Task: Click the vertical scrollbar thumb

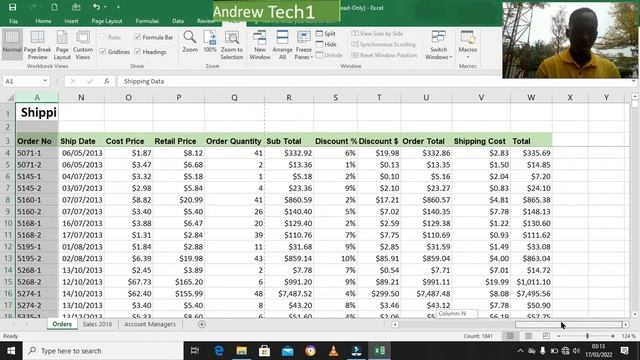Action: [635, 104]
